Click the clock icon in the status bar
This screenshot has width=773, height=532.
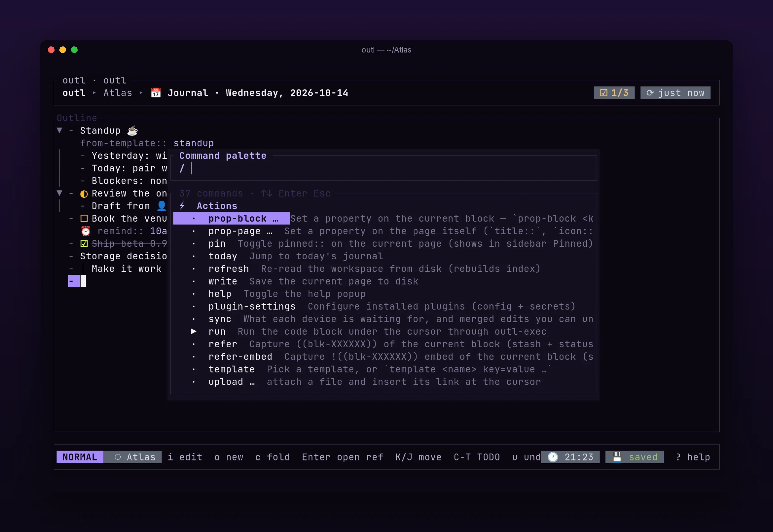[553, 457]
